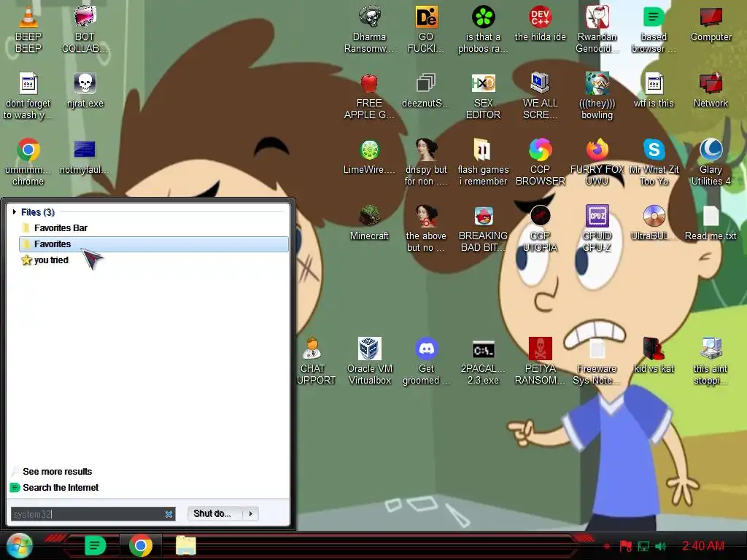The width and height of the screenshot is (747, 560).
Task: Open the based browser desktop icon
Action: [x=654, y=17]
